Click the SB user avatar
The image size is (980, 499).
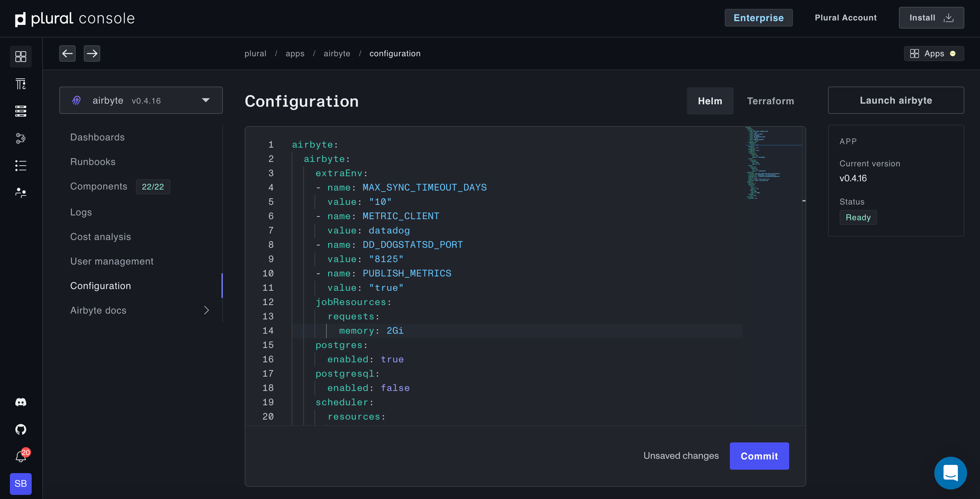[x=20, y=483]
